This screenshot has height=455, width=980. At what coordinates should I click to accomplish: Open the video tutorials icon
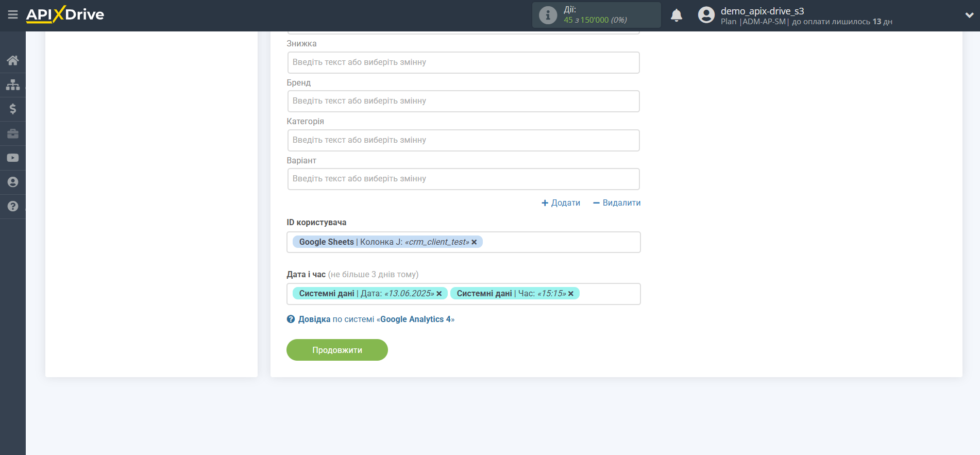tap(13, 158)
